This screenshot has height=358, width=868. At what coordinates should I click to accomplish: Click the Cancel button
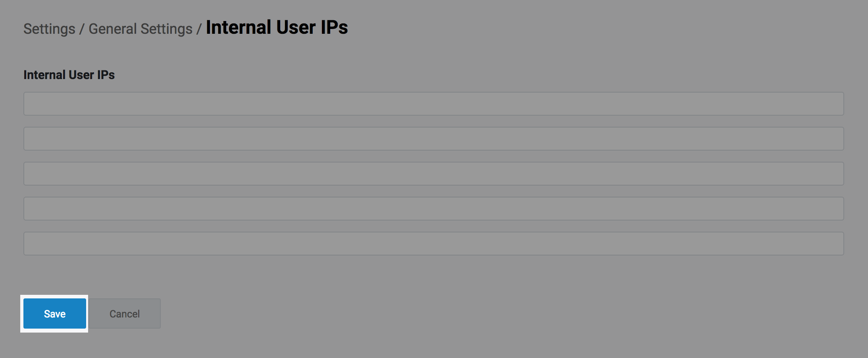(x=125, y=313)
